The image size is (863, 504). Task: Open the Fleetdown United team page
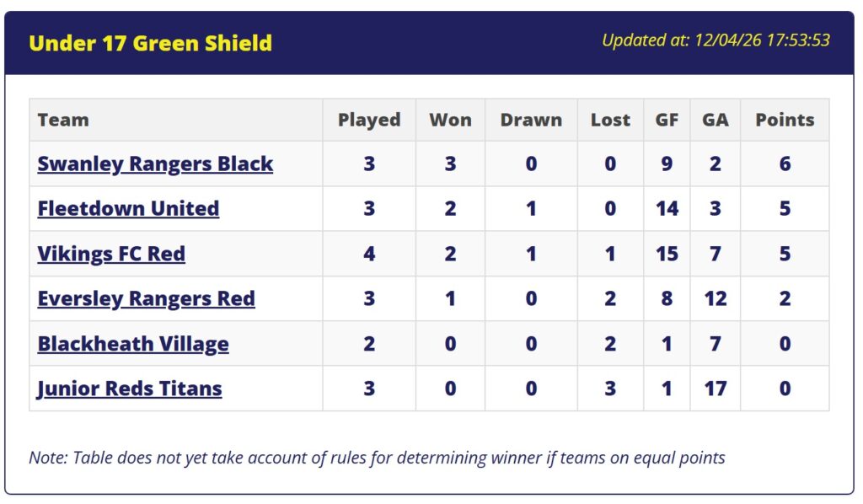128,208
